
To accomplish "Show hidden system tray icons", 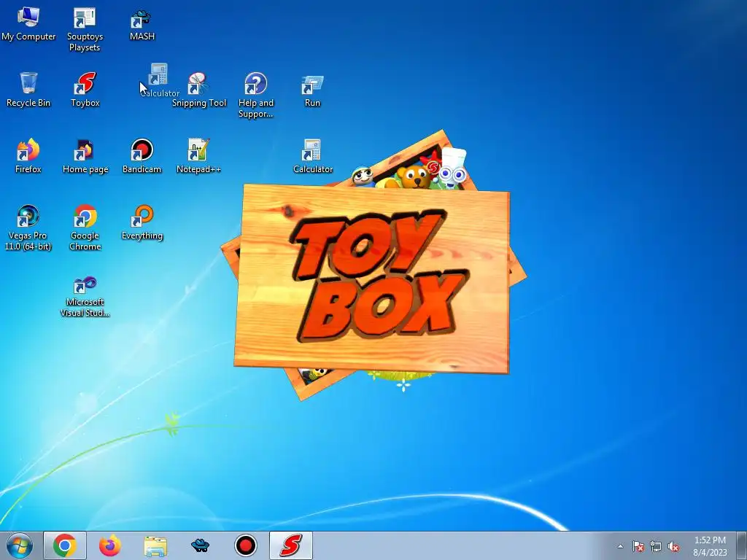I will [x=620, y=546].
